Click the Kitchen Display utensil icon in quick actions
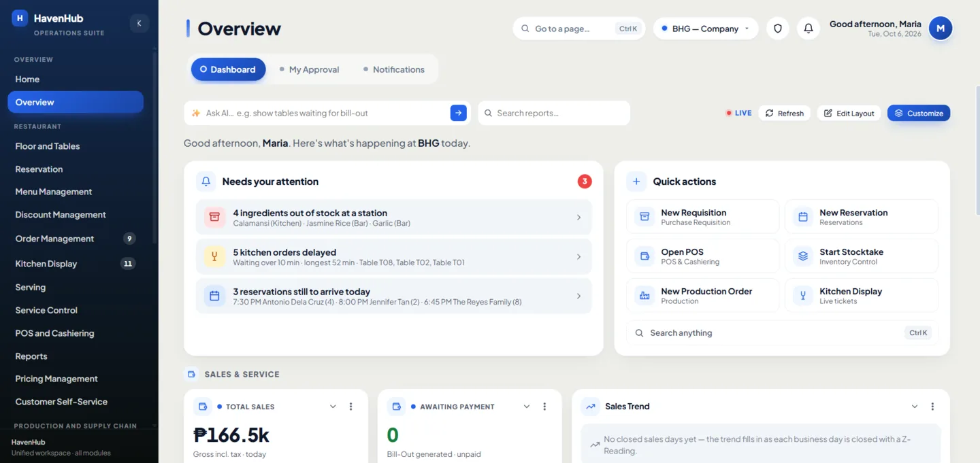This screenshot has height=463, width=980. click(802, 296)
